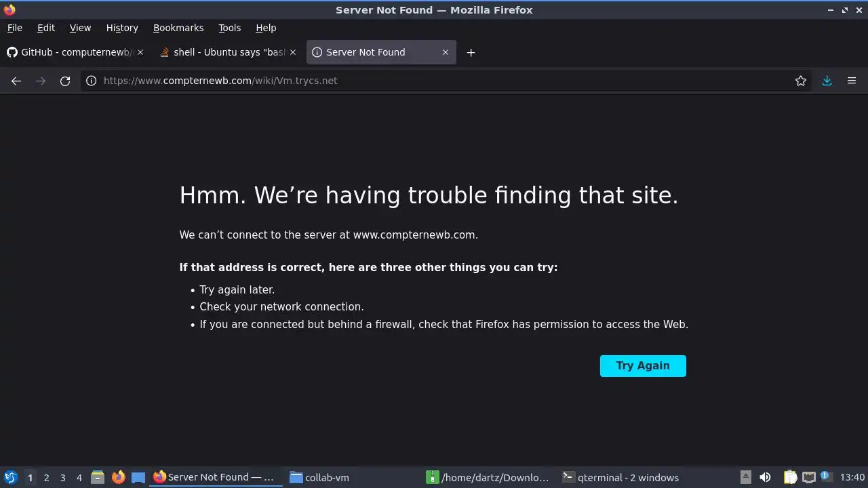Activate Server Not Found taskbar window
This screenshot has height=488, width=868.
tap(214, 477)
